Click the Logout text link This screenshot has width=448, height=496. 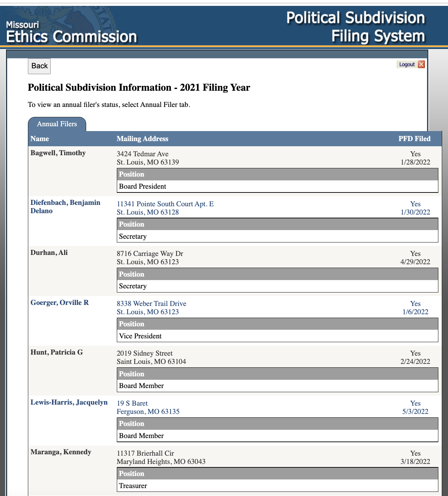click(x=407, y=65)
